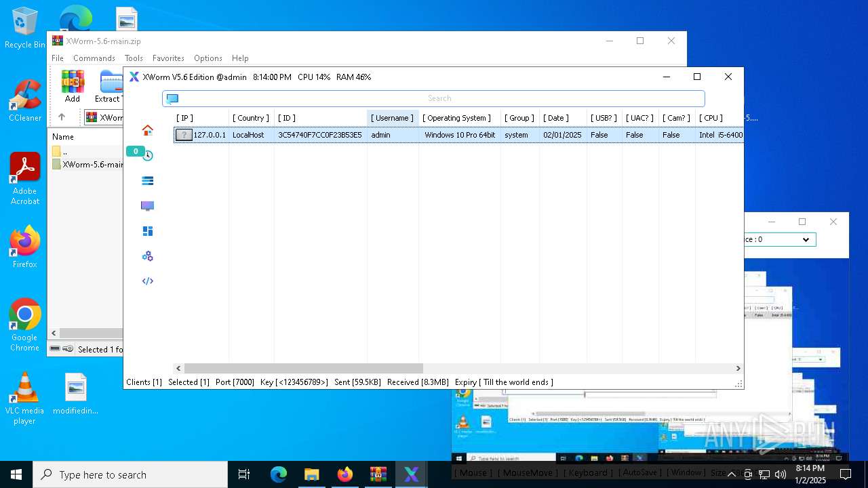Select the XWorm-5.6-main folder in WinRAR

(87, 165)
